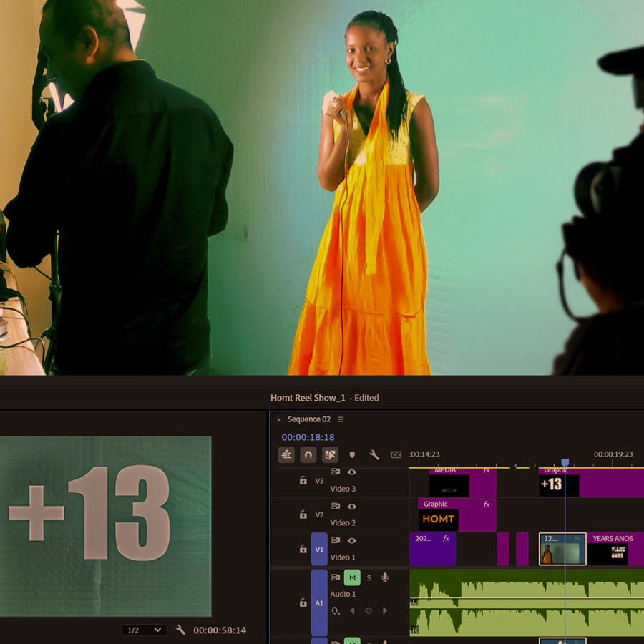Screen dimensions: 644x644
Task: Select the YEARS ANOS clip
Action: point(615,549)
